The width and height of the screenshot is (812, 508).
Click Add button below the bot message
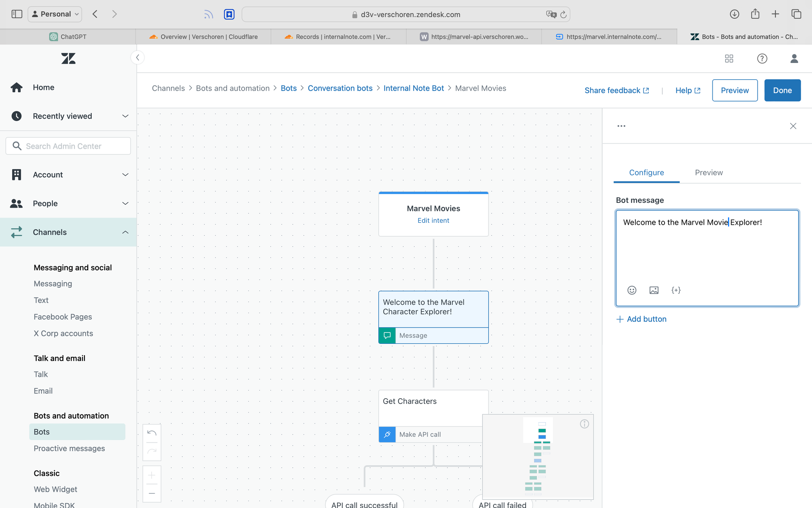point(641,319)
